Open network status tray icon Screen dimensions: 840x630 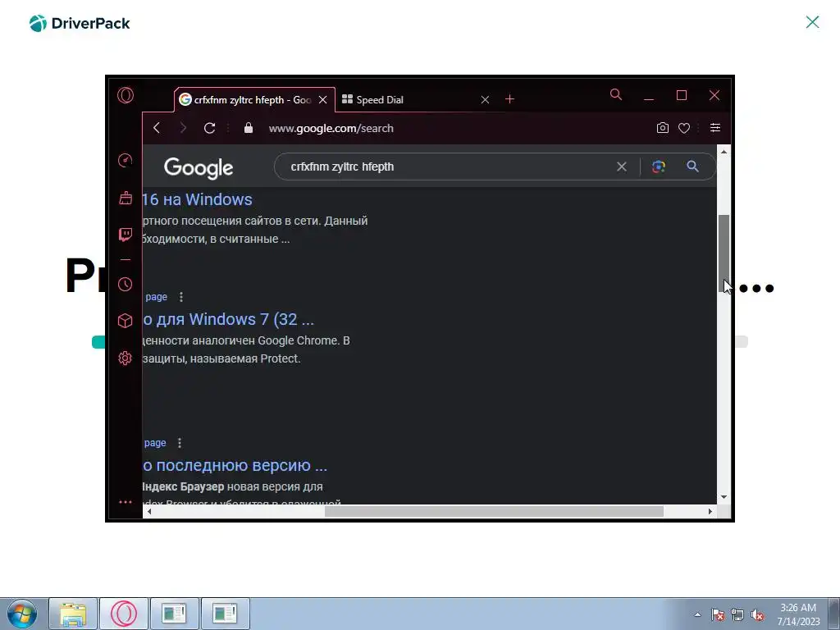point(737,614)
